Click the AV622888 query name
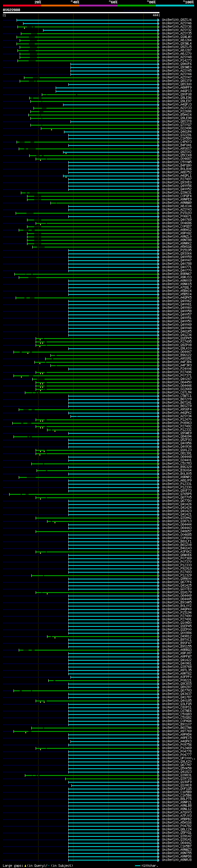197x868 pixels. 11,10
